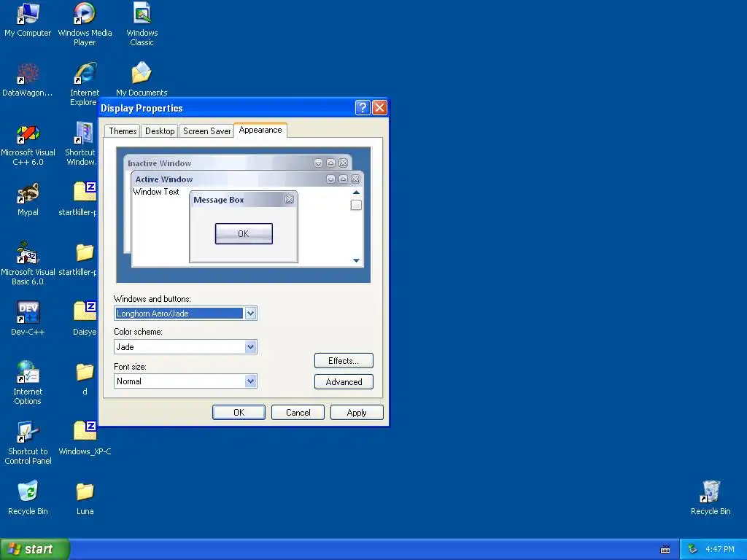The image size is (747, 560).
Task: Select the Shortcut Window desktop icon
Action: 84,133
